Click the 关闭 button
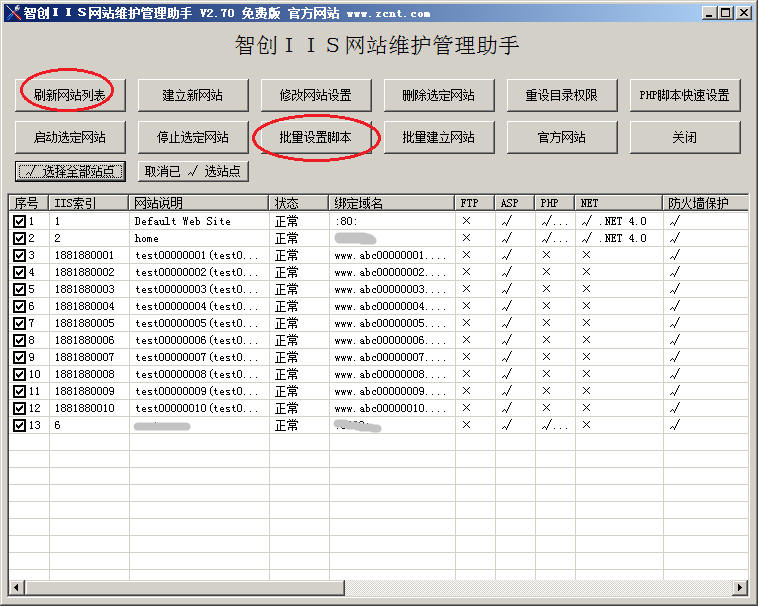Screen dimensions: 758x606 click(x=685, y=137)
